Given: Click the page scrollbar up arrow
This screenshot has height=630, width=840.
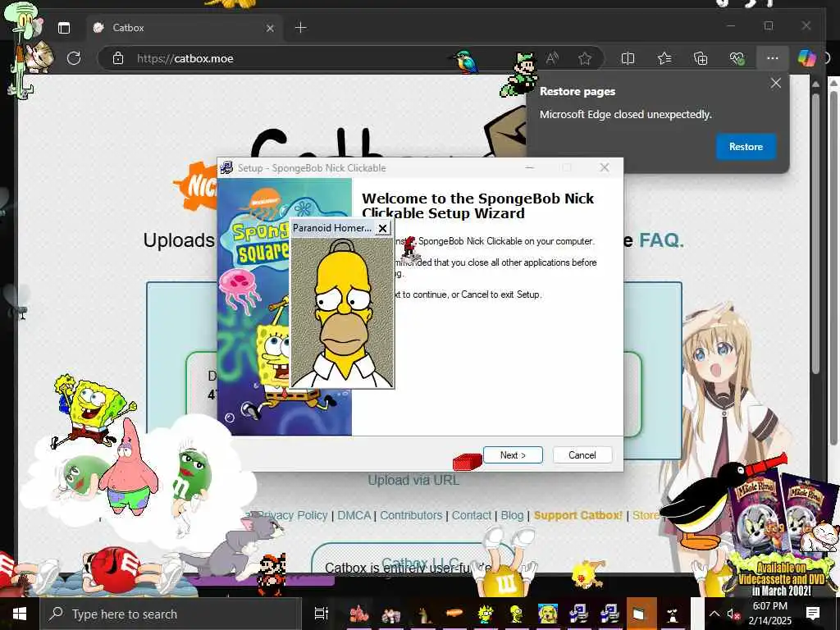Looking at the screenshot, I should (815, 84).
